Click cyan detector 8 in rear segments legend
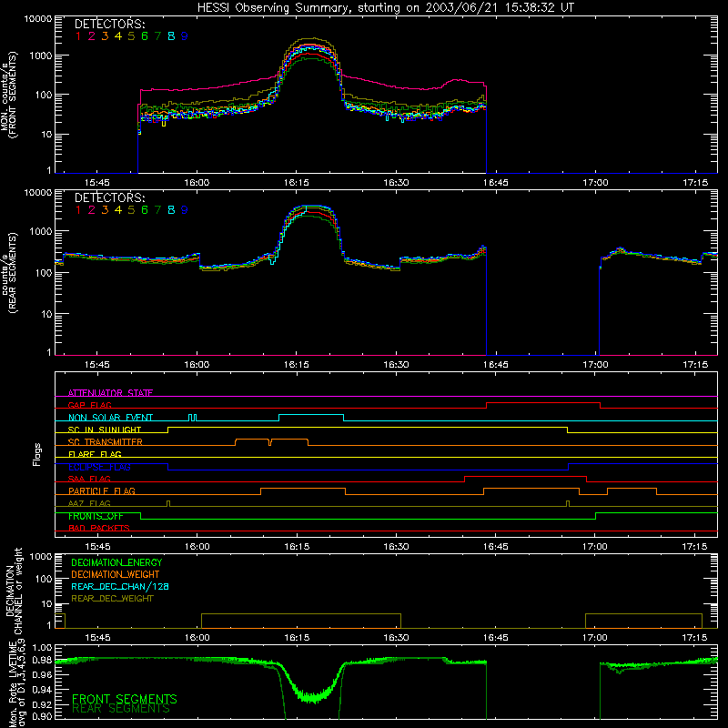This screenshot has width=728, height=728. (x=171, y=210)
